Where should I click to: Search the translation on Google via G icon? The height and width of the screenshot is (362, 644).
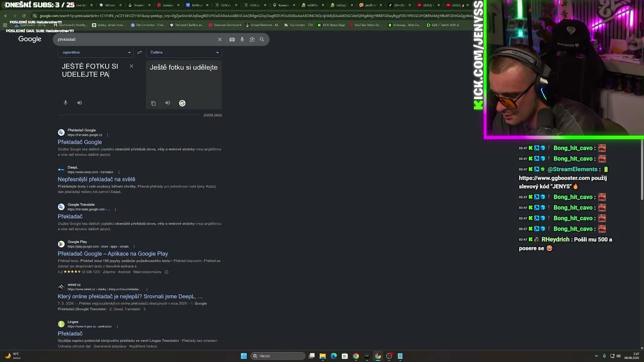click(182, 103)
